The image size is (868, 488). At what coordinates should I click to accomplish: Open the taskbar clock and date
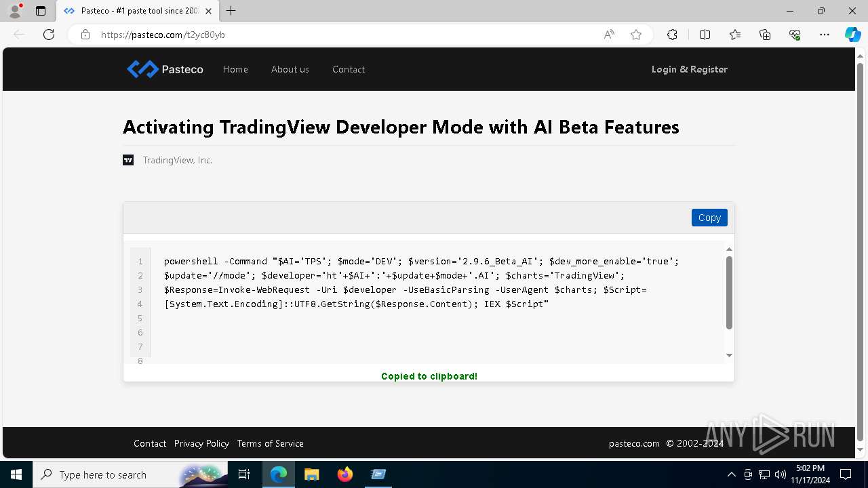(x=810, y=474)
